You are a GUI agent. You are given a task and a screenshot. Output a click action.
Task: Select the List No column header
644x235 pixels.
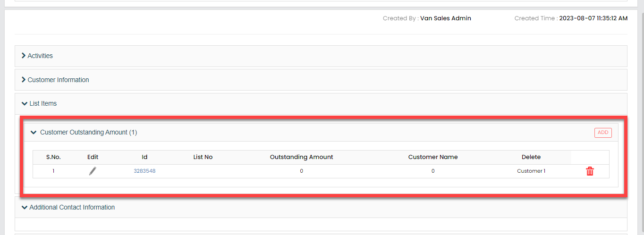203,157
